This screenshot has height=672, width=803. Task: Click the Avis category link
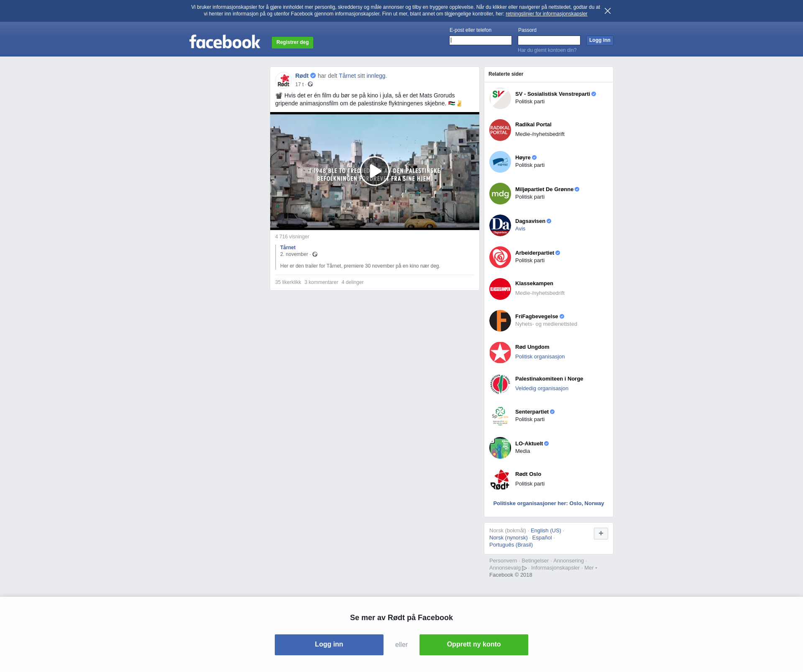(520, 229)
